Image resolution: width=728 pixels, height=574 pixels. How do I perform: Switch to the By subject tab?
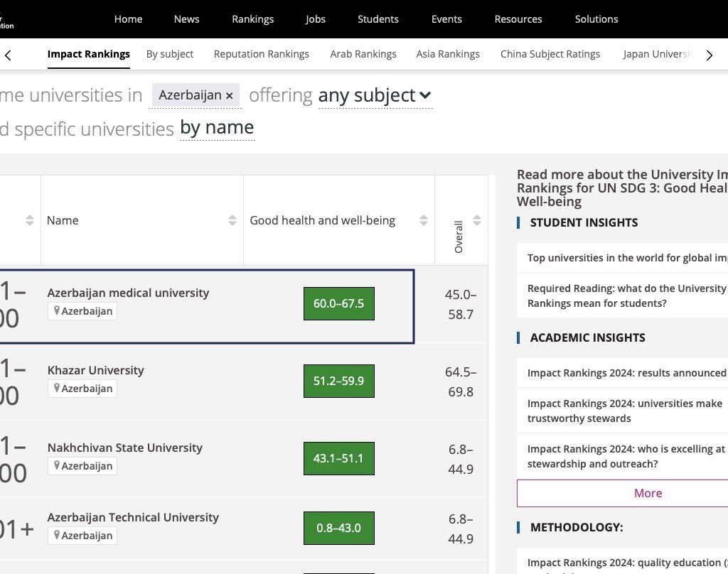coord(170,54)
